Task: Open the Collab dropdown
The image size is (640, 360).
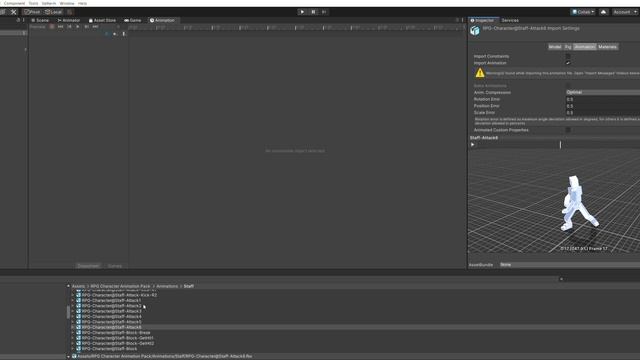Action: point(583,12)
